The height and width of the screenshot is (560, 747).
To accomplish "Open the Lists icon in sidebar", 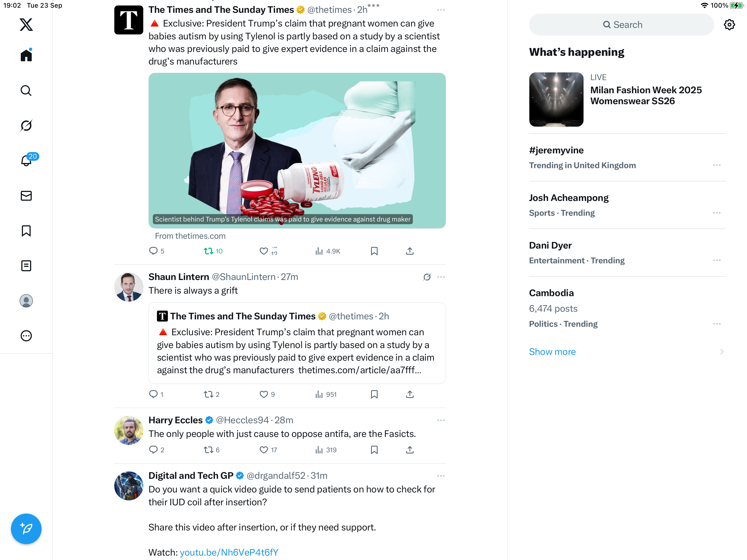I will point(26,266).
